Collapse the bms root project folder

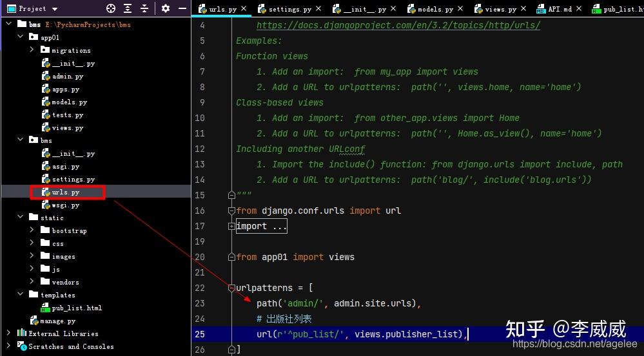8,24
